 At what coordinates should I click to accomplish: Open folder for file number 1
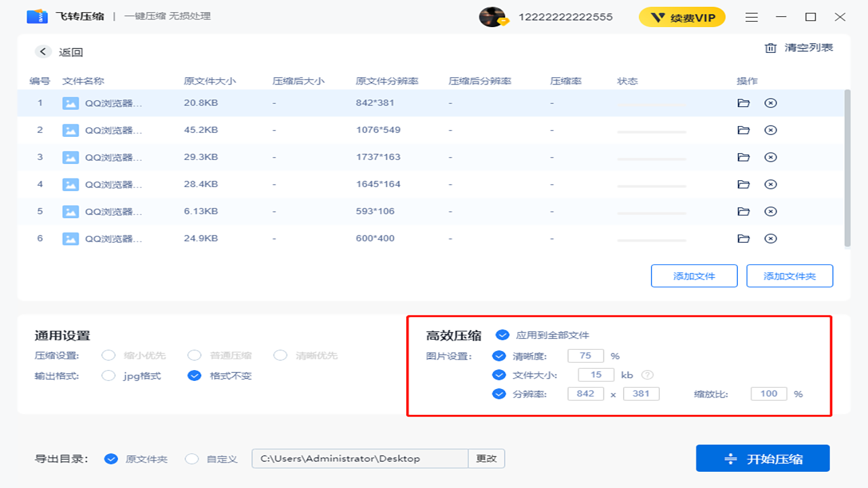coord(743,103)
